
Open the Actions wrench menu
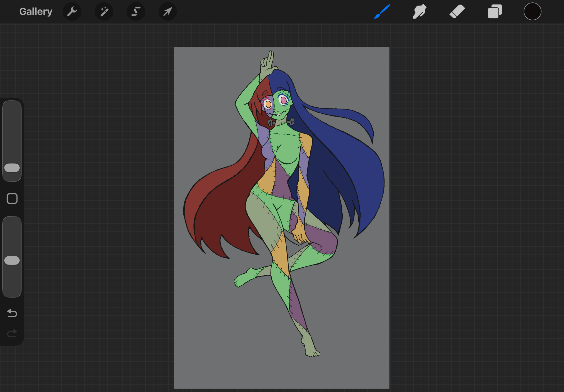click(x=72, y=11)
